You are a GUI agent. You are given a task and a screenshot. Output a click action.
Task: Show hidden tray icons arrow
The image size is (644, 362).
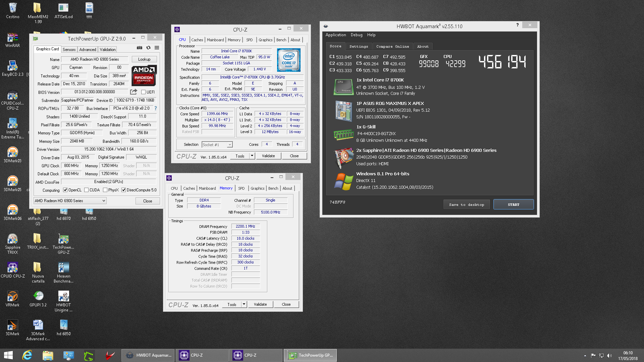(x=585, y=356)
